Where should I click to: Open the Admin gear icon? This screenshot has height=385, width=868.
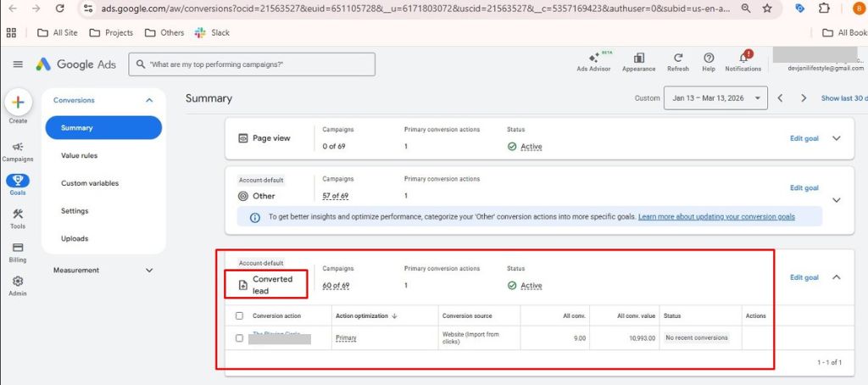tap(18, 284)
